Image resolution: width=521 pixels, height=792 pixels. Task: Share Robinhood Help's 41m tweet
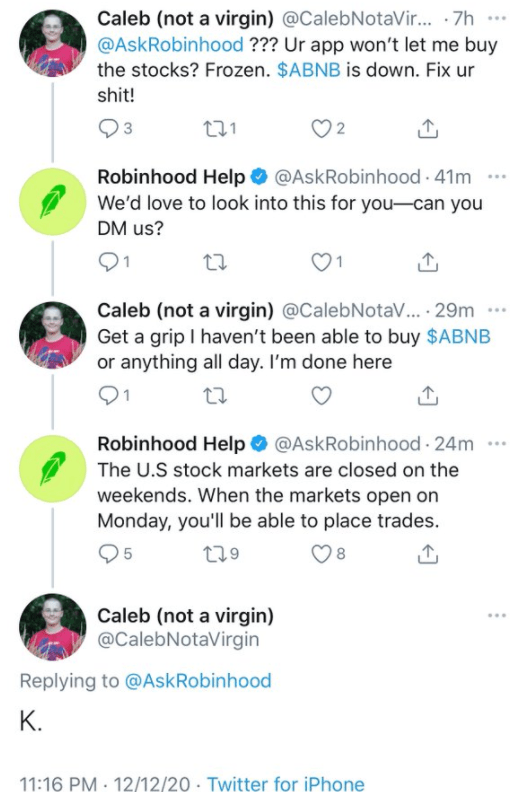428,262
